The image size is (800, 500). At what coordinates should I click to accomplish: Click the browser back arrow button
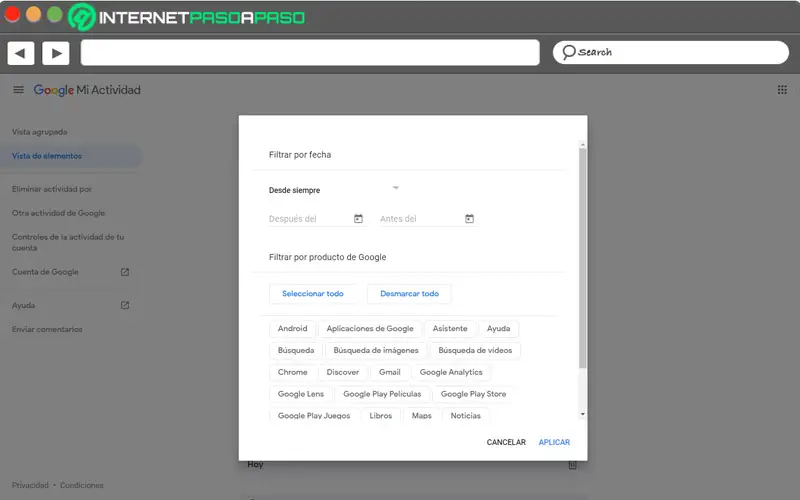pos(20,53)
